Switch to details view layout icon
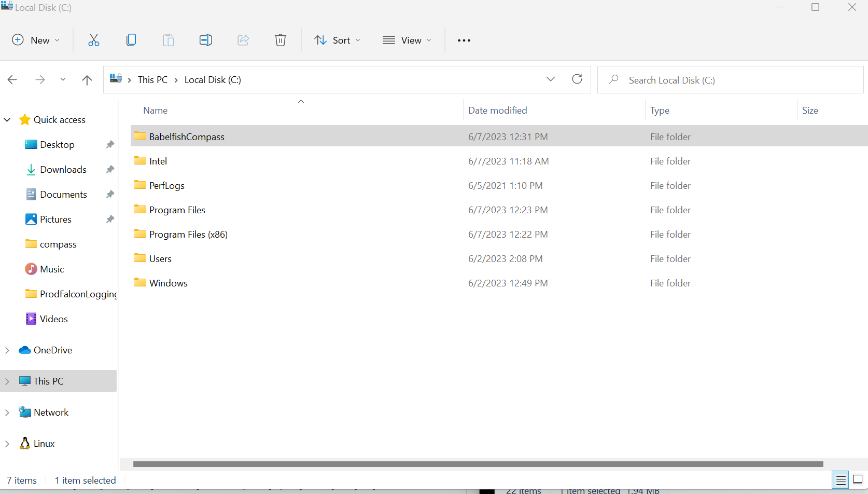The height and width of the screenshot is (494, 868). (x=841, y=480)
